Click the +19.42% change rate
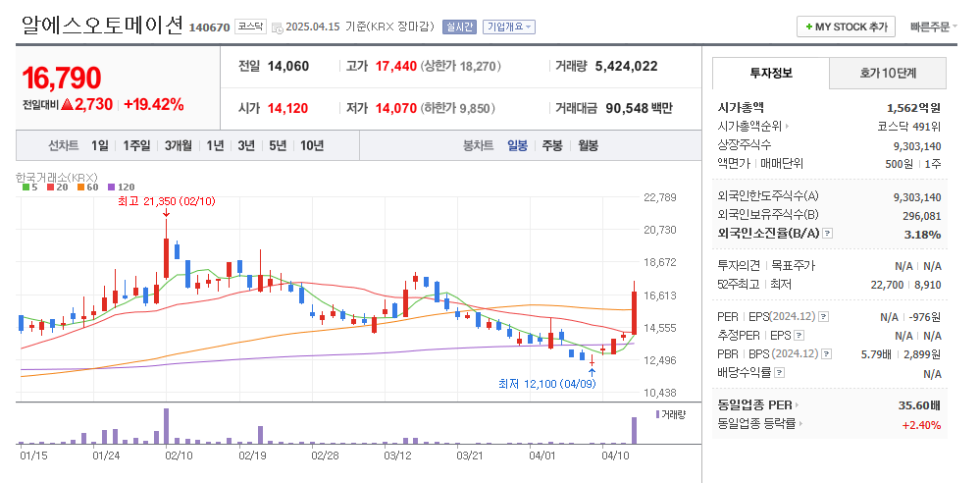Screen dimensions: 980x483 tap(154, 104)
